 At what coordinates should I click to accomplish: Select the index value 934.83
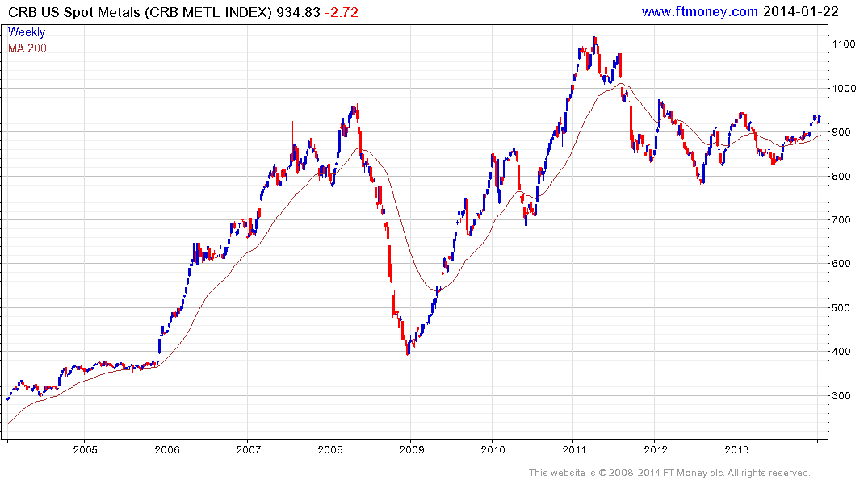(x=299, y=11)
